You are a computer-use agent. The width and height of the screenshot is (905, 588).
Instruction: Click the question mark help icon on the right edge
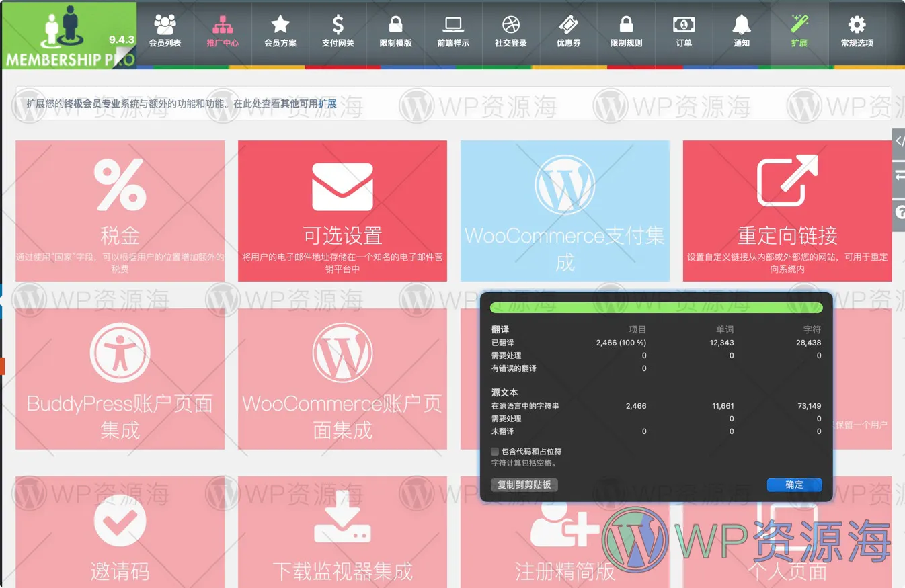tap(900, 213)
